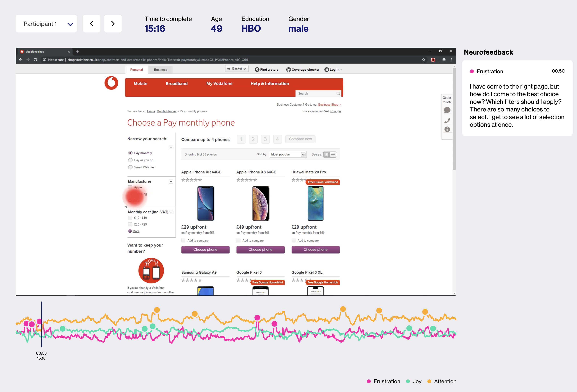Collapse the plan type filter section
The width and height of the screenshot is (577, 392).
coord(171,147)
